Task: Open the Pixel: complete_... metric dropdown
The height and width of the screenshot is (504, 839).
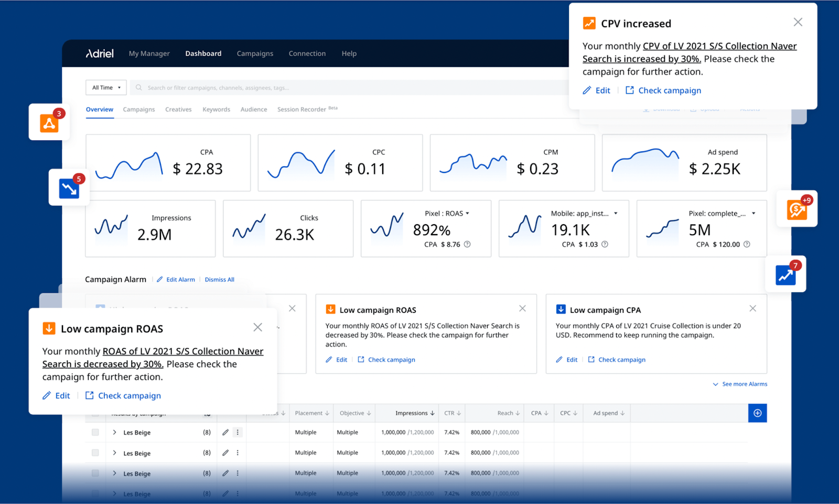Action: [x=722, y=214]
